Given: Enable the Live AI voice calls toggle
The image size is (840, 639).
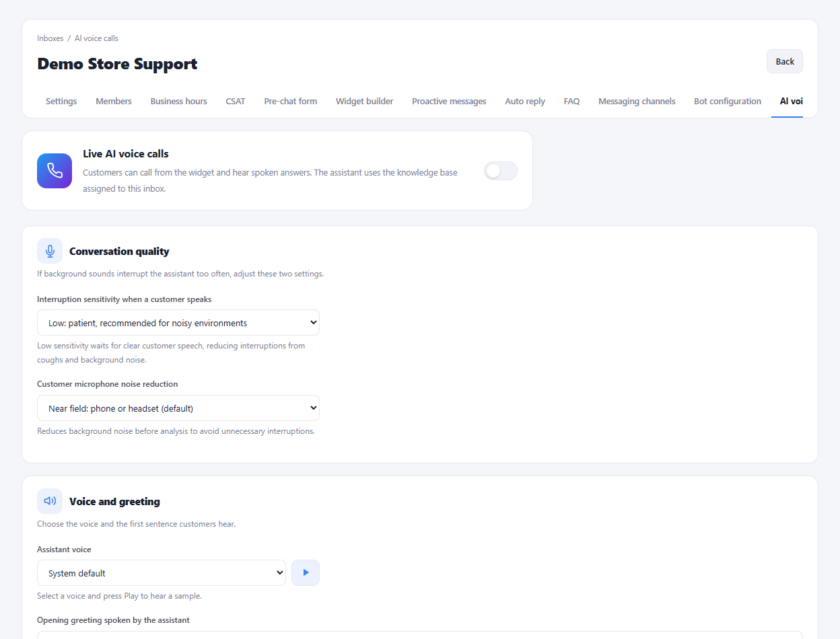Looking at the screenshot, I should [x=501, y=171].
